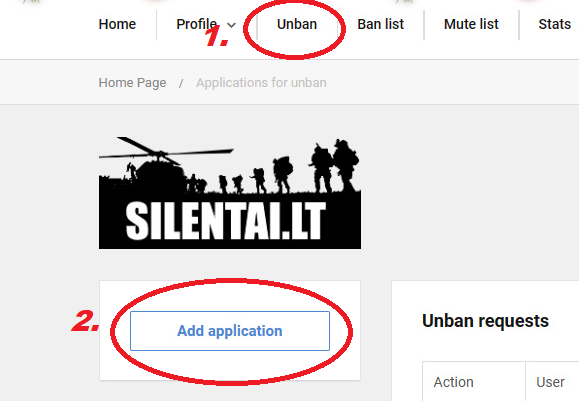The image size is (579, 401).
Task: Sort by the Action column header
Action: click(x=453, y=382)
